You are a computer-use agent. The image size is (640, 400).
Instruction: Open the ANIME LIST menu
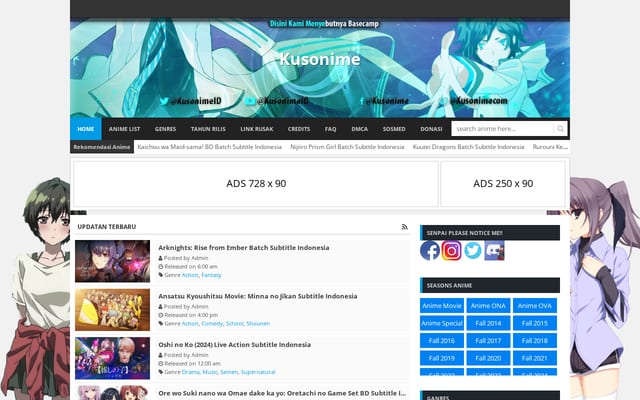click(124, 129)
